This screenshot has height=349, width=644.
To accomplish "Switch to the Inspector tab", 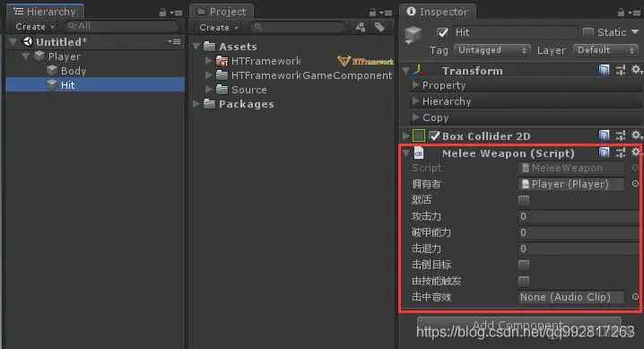I will pos(438,12).
